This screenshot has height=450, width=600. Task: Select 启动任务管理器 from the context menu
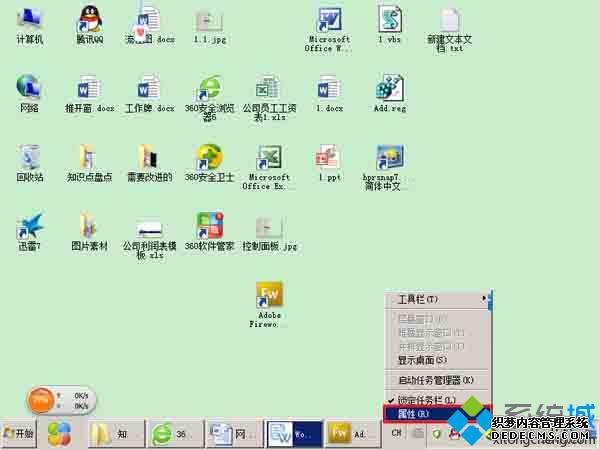(x=435, y=380)
